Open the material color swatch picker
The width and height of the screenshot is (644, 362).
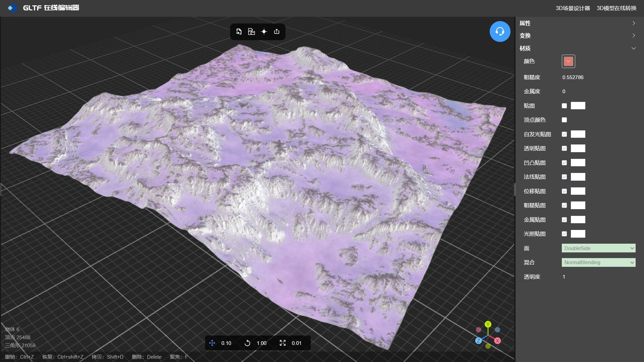point(568,61)
